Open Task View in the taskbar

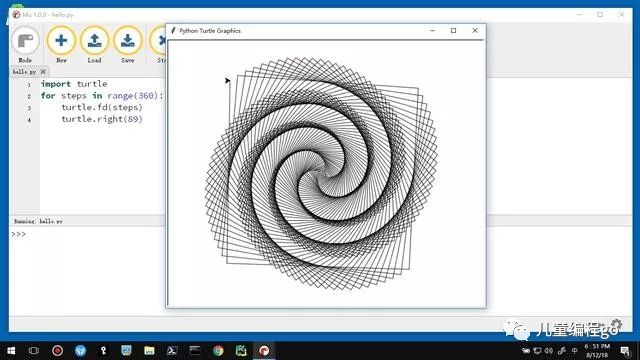(x=34, y=351)
